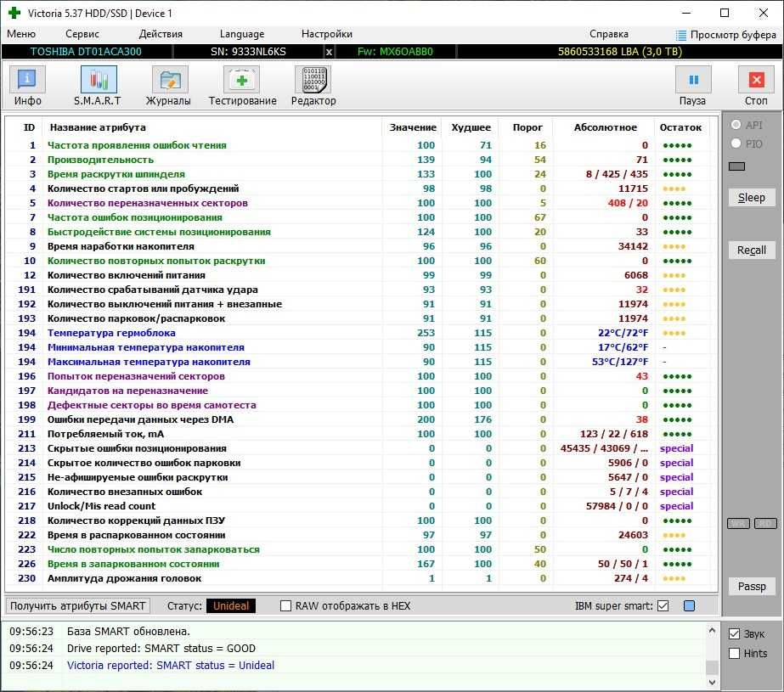Open the Меню menu

[x=21, y=34]
